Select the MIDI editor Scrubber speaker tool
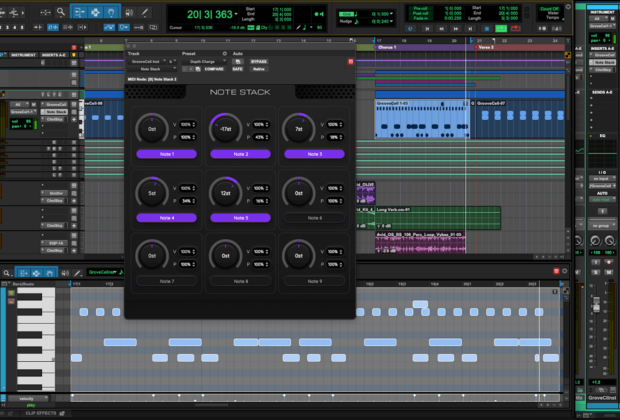620x420 pixels. 65,273
